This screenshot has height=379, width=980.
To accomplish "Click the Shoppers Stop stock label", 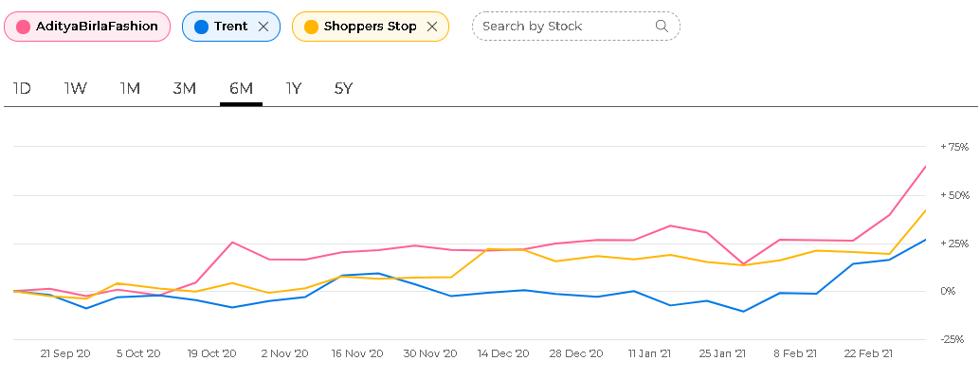I will 370,27.
